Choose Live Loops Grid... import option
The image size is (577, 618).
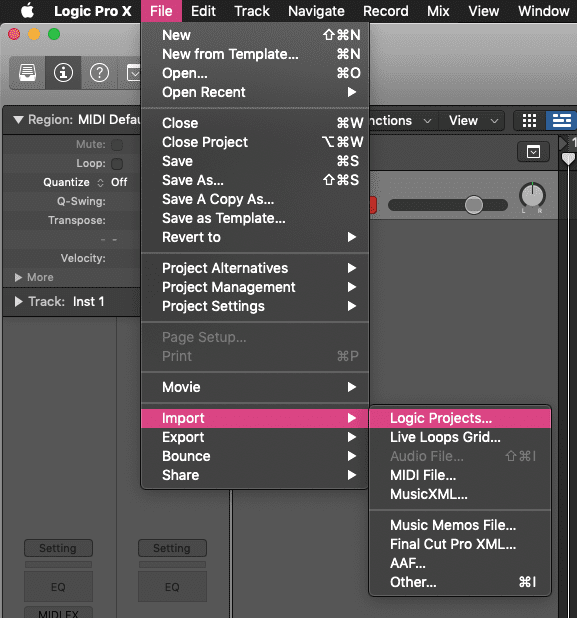(x=460, y=437)
